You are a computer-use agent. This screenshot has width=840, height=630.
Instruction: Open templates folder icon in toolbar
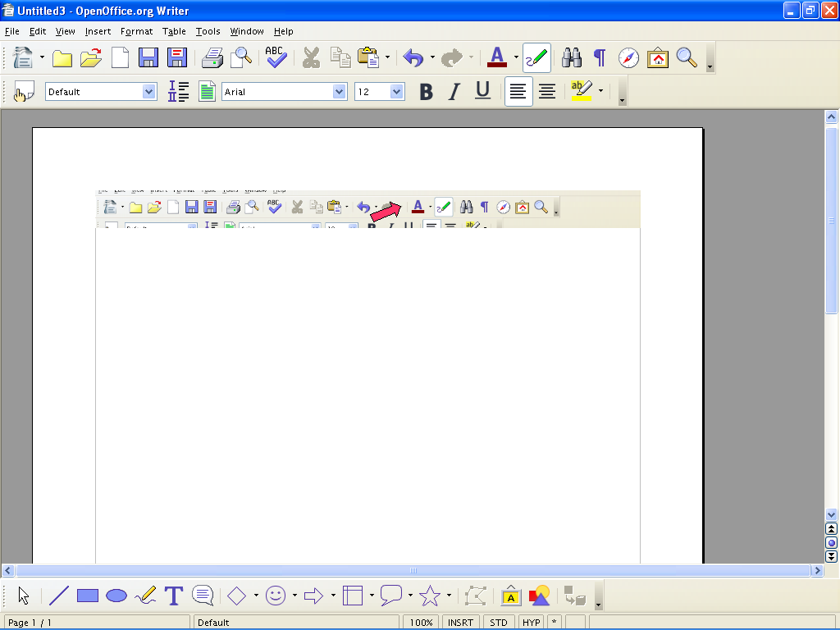coord(62,58)
